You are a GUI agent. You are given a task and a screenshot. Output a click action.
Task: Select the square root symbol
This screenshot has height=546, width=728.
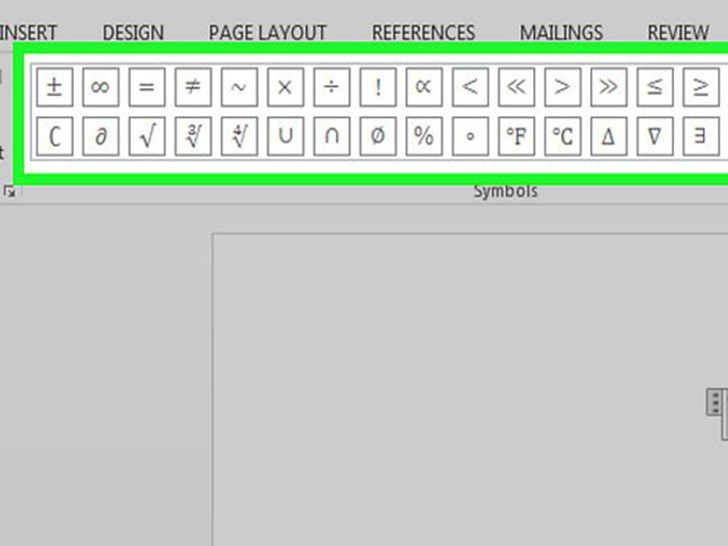coord(146,136)
